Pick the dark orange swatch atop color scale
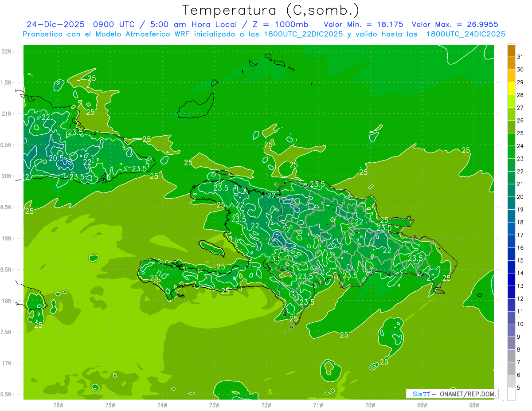The width and height of the screenshot is (532, 411). pyautogui.click(x=511, y=51)
